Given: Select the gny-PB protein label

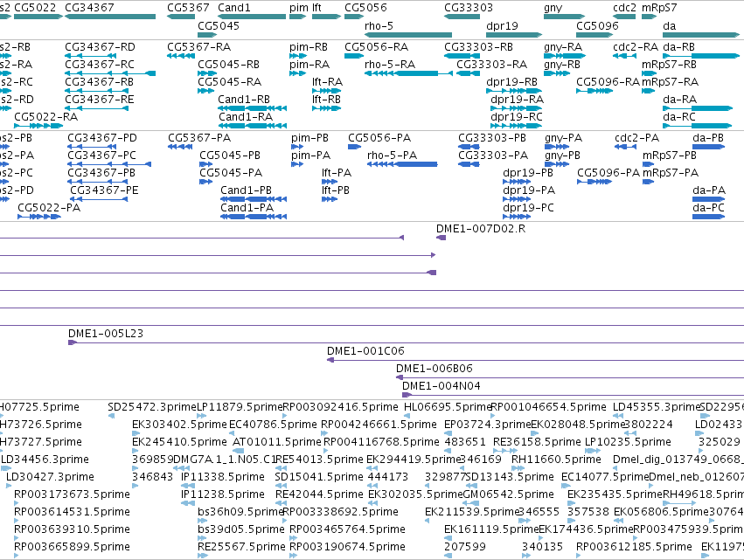Looking at the screenshot, I should pos(562,156).
